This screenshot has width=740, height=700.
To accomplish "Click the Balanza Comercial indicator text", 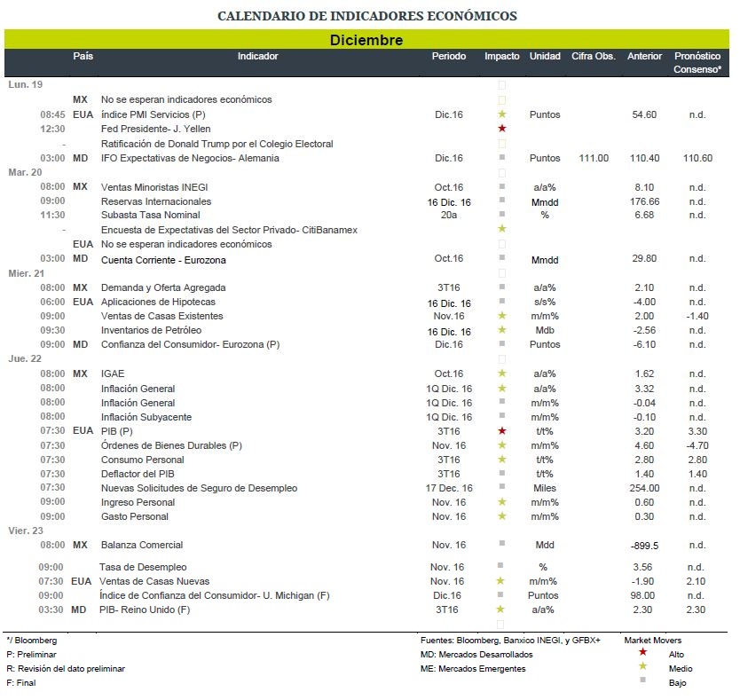I will (142, 545).
